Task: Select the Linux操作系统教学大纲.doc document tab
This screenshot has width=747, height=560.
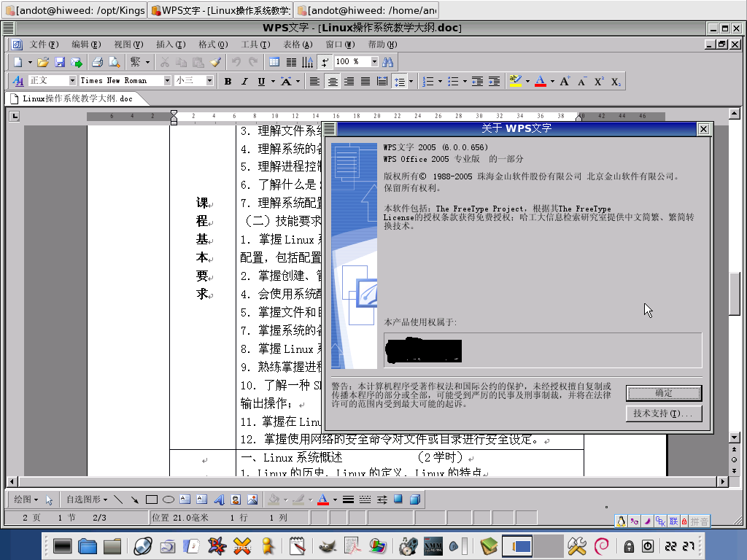Action: pos(77,98)
